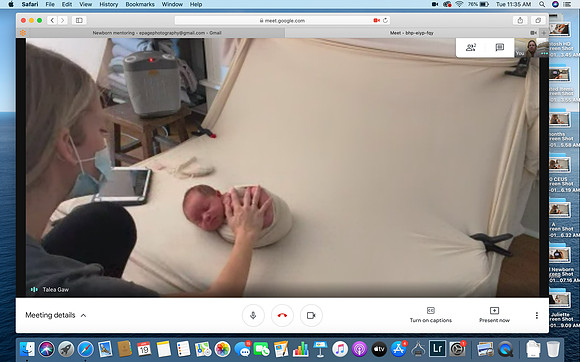Add a new Safari tab with plus button
Screen dimensions: 580x362
[x=544, y=33]
